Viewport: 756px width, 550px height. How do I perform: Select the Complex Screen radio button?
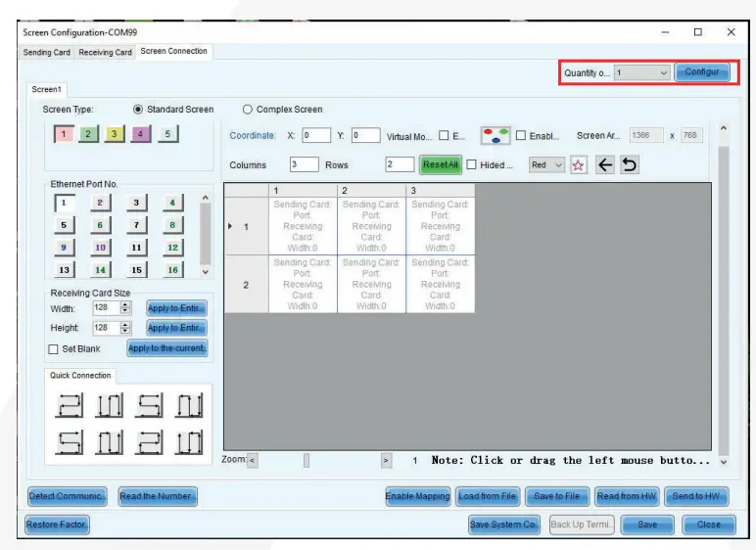(248, 110)
